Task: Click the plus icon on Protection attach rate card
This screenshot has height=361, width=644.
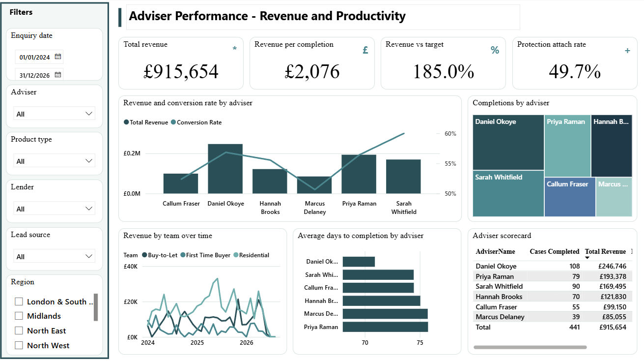Action: (627, 51)
